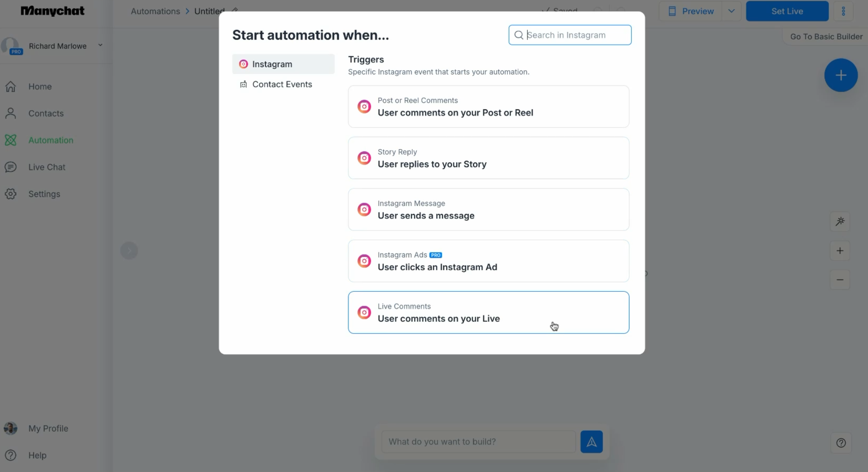Expand the Richard Marlowe account menu
Screen dimensions: 868x472
click(x=100, y=45)
